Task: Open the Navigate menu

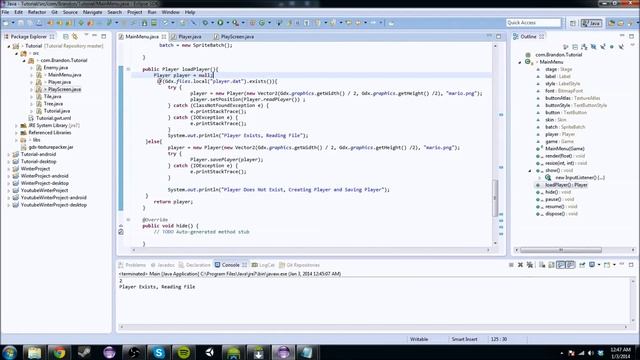Action: point(93,12)
